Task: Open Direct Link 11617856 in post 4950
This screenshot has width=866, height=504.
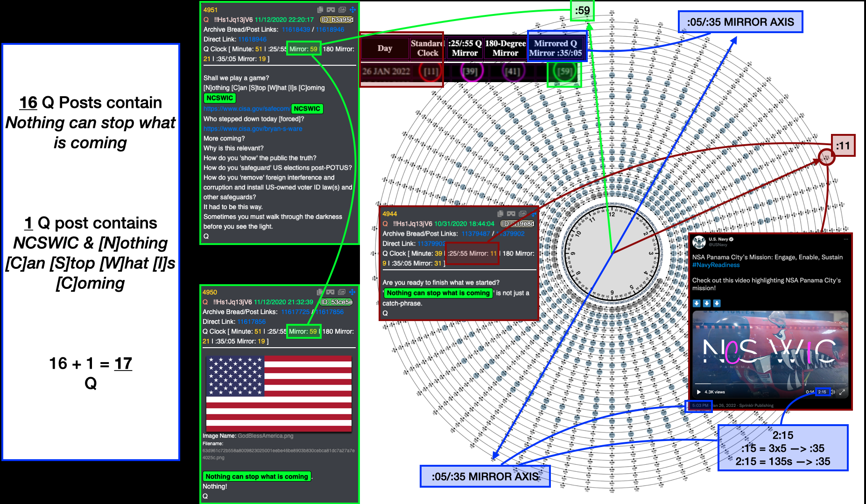Action: point(252,322)
